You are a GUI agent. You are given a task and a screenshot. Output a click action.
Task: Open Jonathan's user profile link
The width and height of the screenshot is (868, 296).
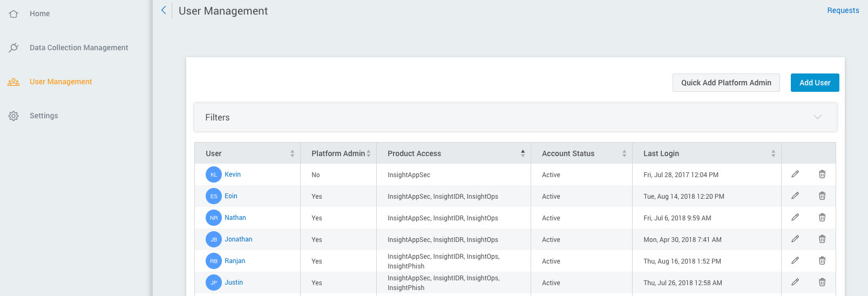coord(238,239)
